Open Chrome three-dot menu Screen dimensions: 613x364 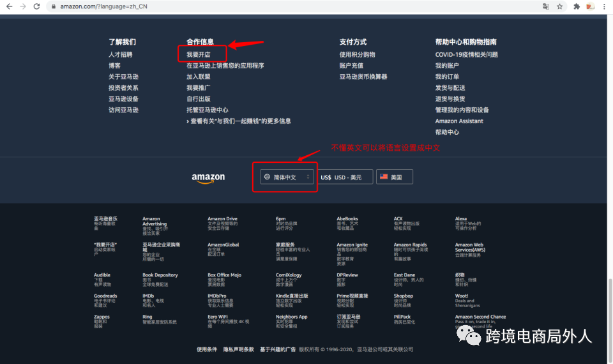604,6
